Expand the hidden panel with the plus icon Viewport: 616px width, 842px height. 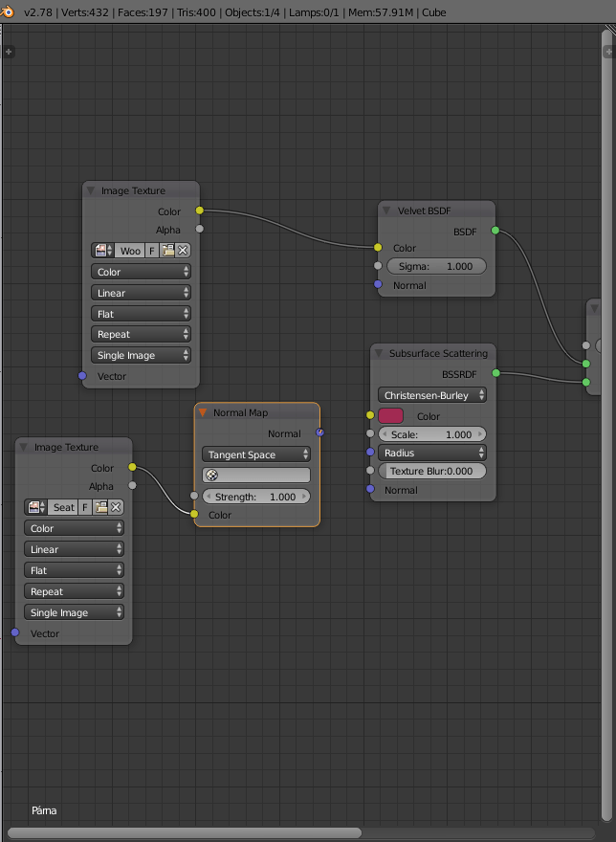coord(9,51)
